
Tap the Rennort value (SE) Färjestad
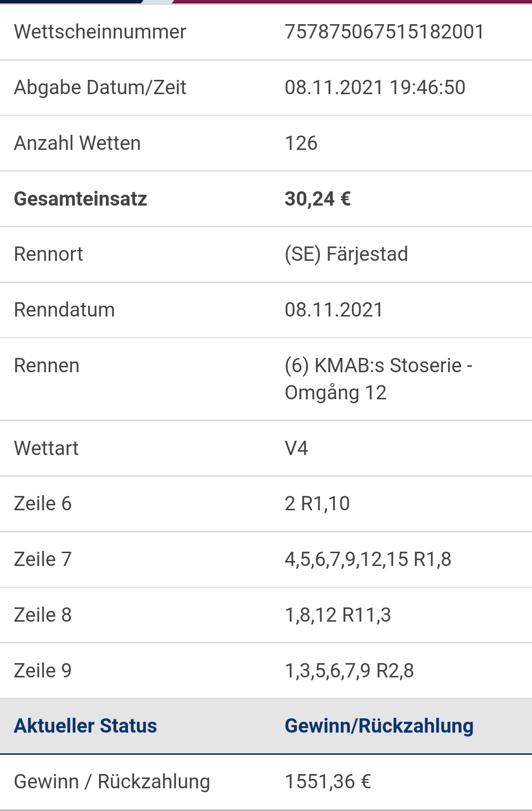pyautogui.click(x=346, y=254)
